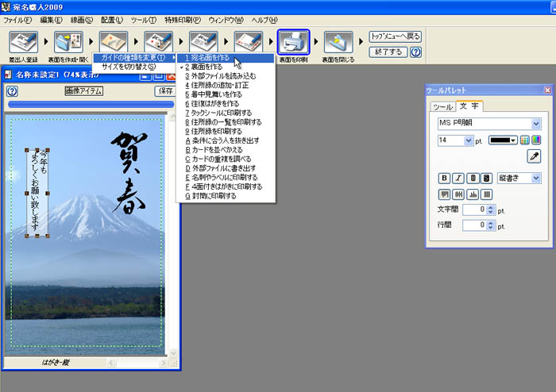Click the 差出人登録 sender registration icon
Viewport: 556px width, 392px height.
click(x=24, y=41)
